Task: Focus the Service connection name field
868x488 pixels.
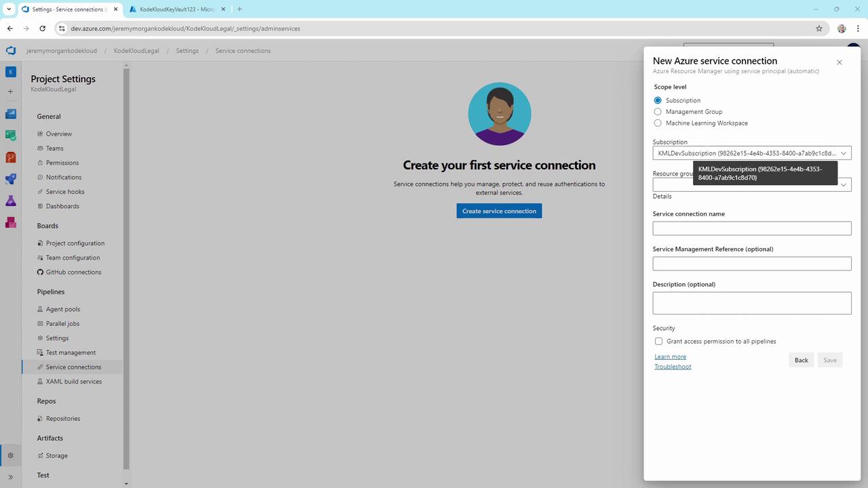Action: (x=752, y=228)
